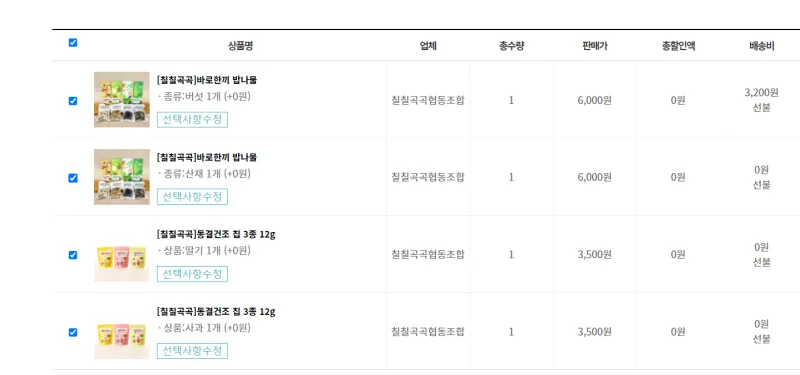Edit options for the 딸기 chip item

[x=192, y=274]
